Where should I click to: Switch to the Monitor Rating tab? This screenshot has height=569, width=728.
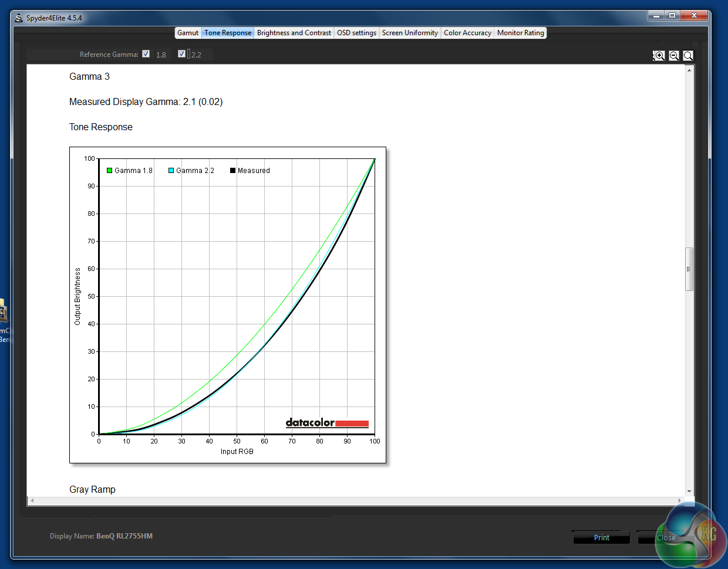tap(521, 33)
